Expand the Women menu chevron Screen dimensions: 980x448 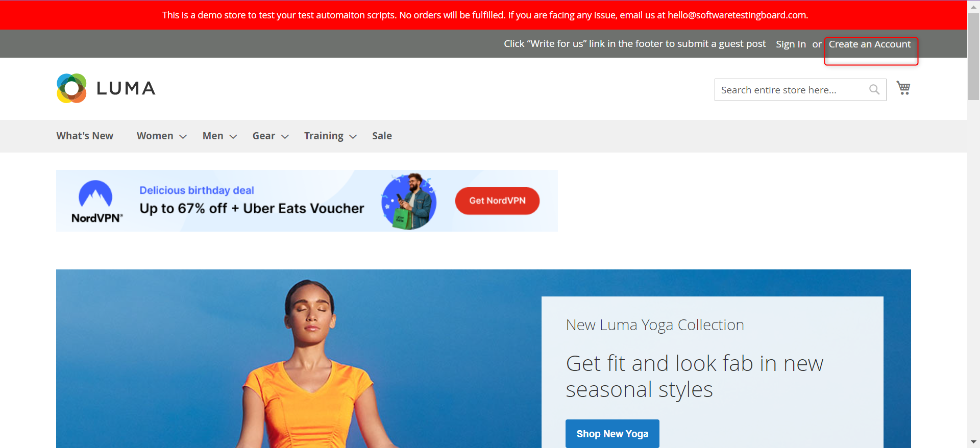183,136
